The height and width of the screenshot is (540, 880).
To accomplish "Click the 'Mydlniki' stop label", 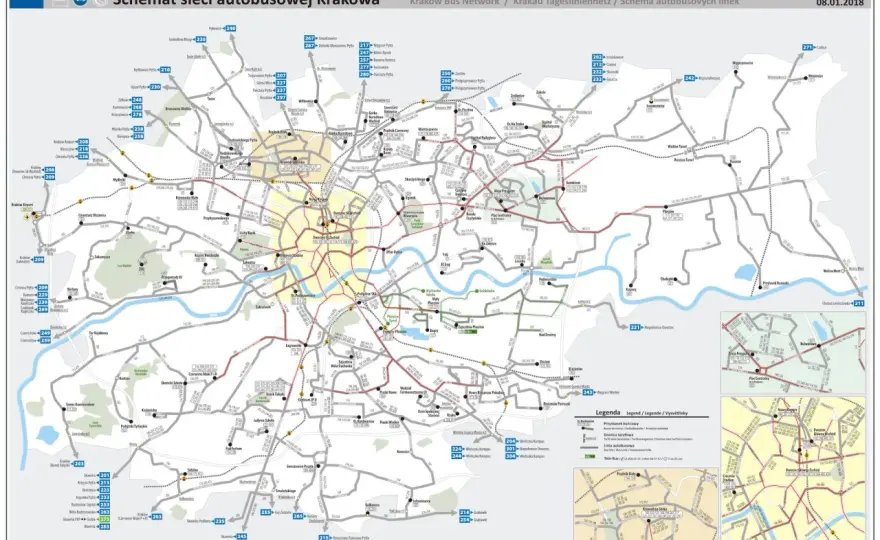I will pyautogui.click(x=118, y=180).
